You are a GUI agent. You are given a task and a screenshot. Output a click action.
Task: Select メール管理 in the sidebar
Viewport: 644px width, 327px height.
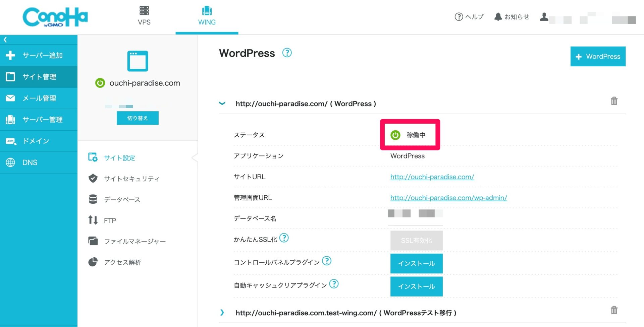click(39, 98)
